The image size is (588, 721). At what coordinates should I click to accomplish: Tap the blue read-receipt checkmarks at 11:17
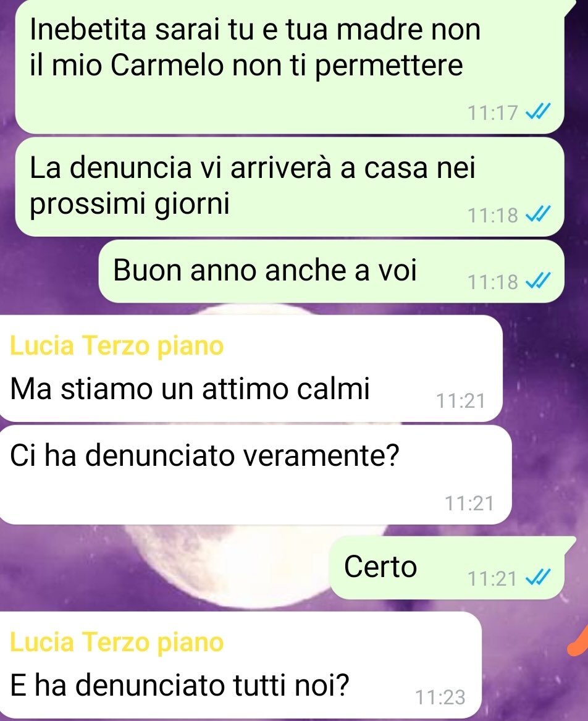[x=537, y=112]
